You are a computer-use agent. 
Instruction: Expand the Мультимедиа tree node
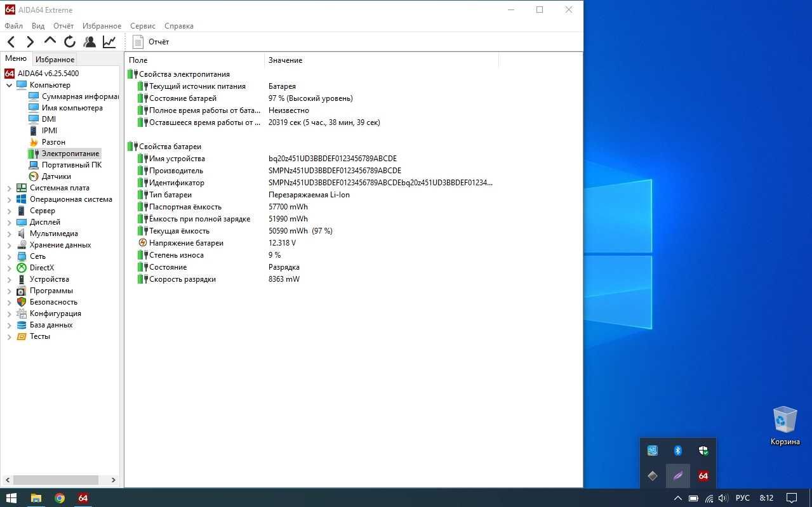point(9,234)
